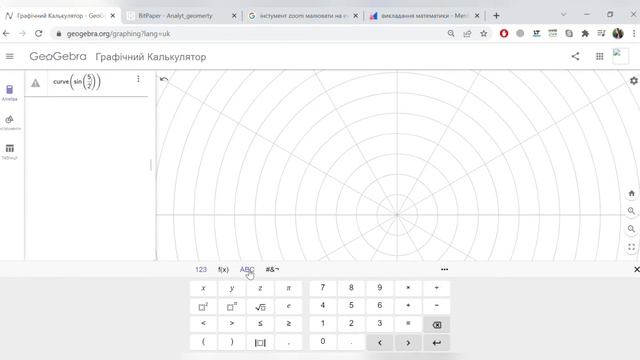Open the user profile picture in GeoGebra header
This screenshot has height=360, width=640.
[x=620, y=56]
